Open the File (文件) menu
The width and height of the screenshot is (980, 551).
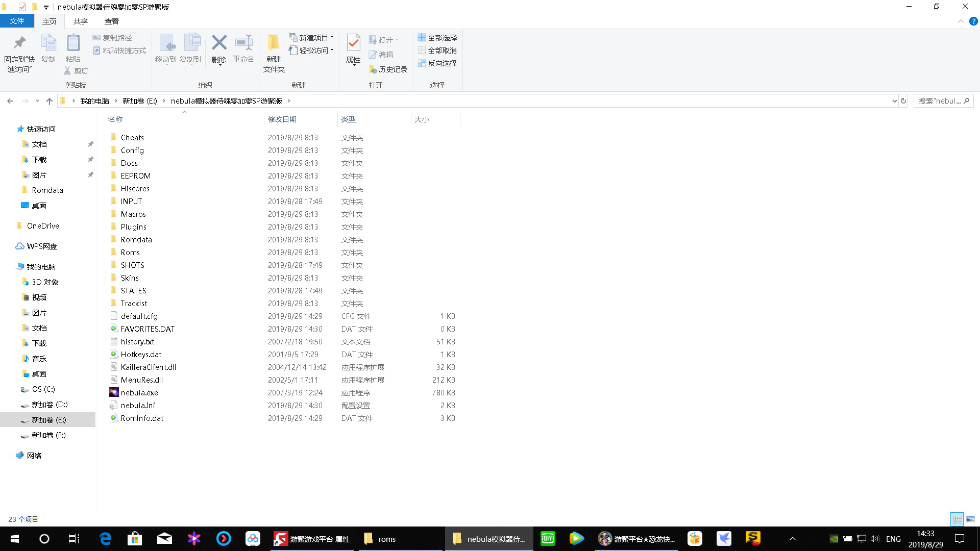17,21
